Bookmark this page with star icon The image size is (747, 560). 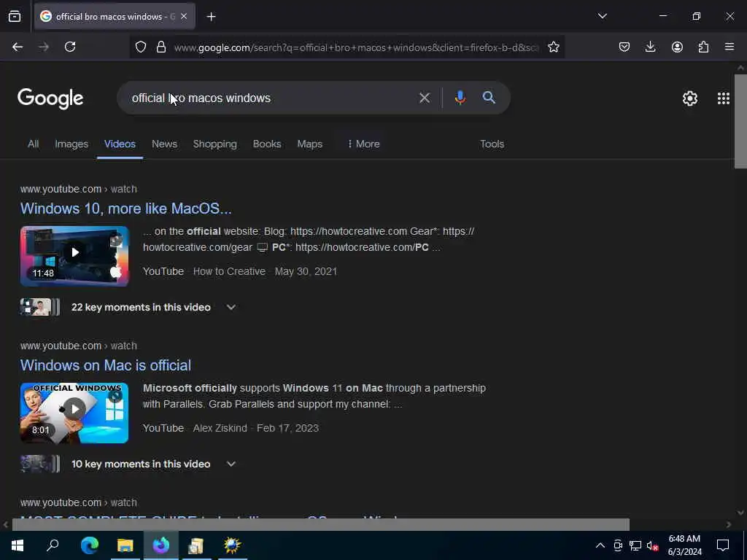pyautogui.click(x=553, y=47)
